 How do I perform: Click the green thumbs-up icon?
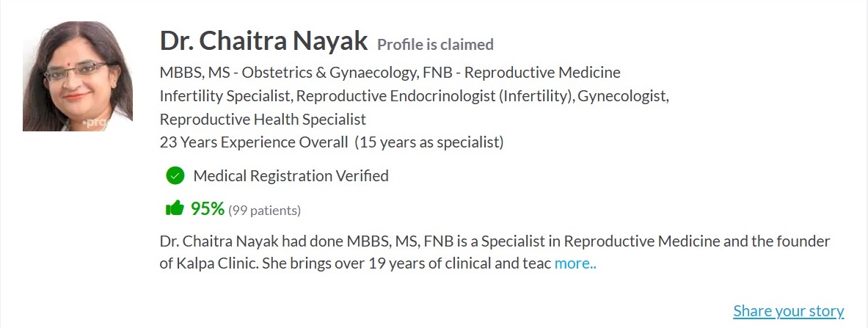tap(175, 208)
